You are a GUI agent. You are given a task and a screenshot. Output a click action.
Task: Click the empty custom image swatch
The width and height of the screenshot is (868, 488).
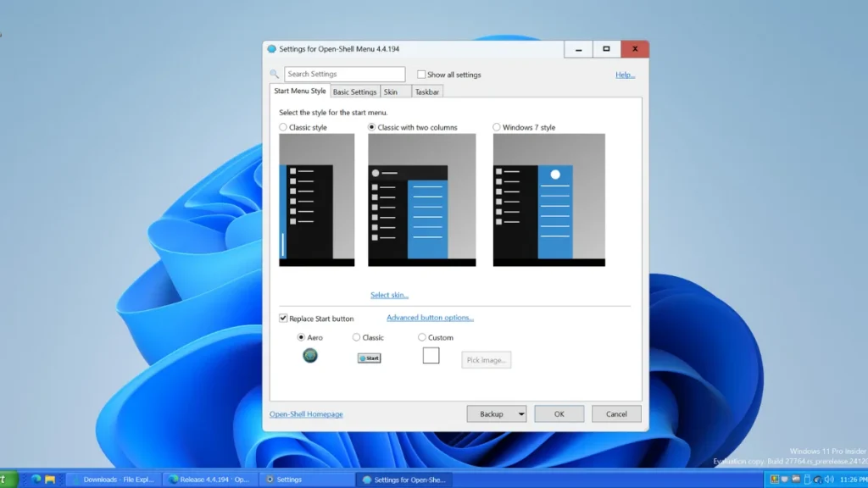pos(431,355)
